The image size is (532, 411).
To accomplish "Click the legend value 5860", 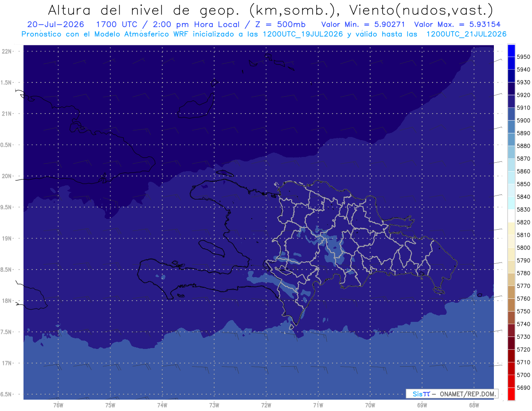I will 523,171.
